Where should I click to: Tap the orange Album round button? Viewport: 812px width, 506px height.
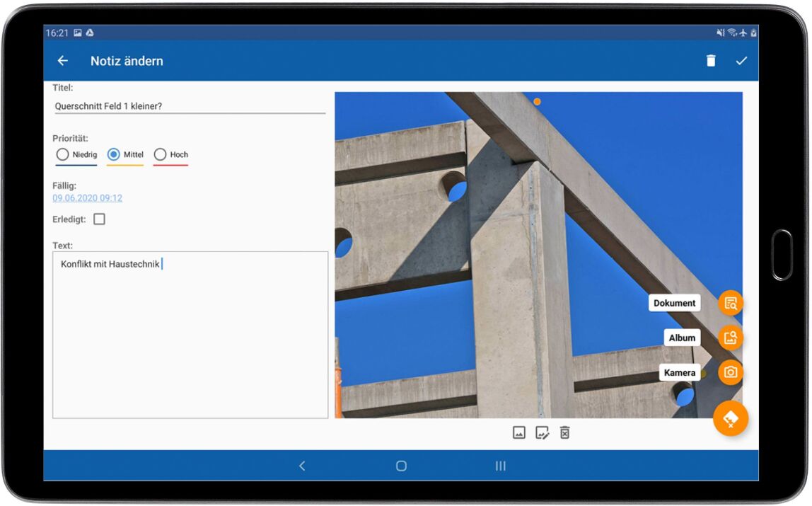pyautogui.click(x=731, y=338)
